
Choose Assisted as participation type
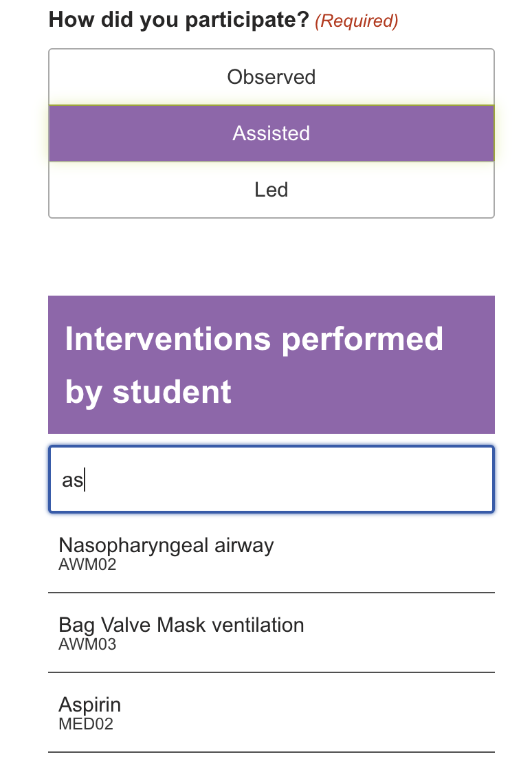[x=271, y=133]
